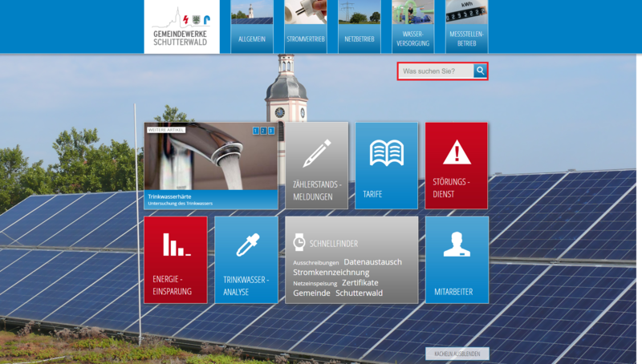
Task: Open the Tarife tile label
Action: pyautogui.click(x=372, y=194)
